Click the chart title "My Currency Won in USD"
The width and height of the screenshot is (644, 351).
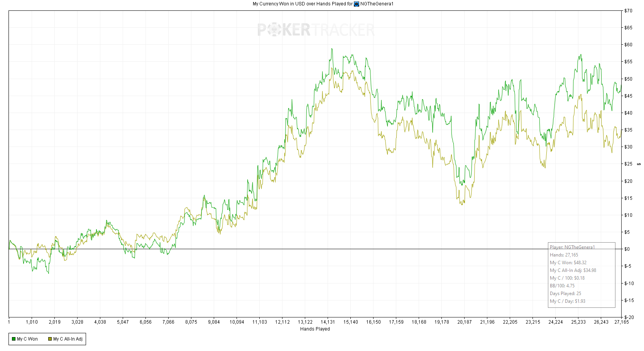279,4
